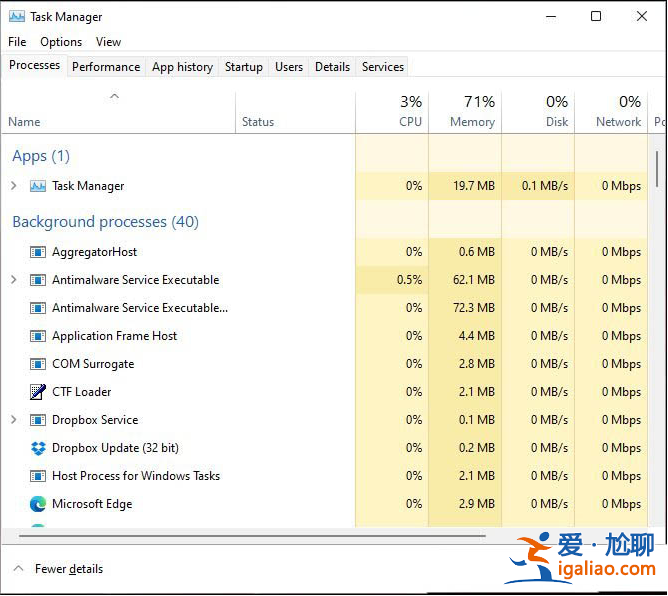Switch to the Details tab
668x596 pixels.
click(332, 67)
